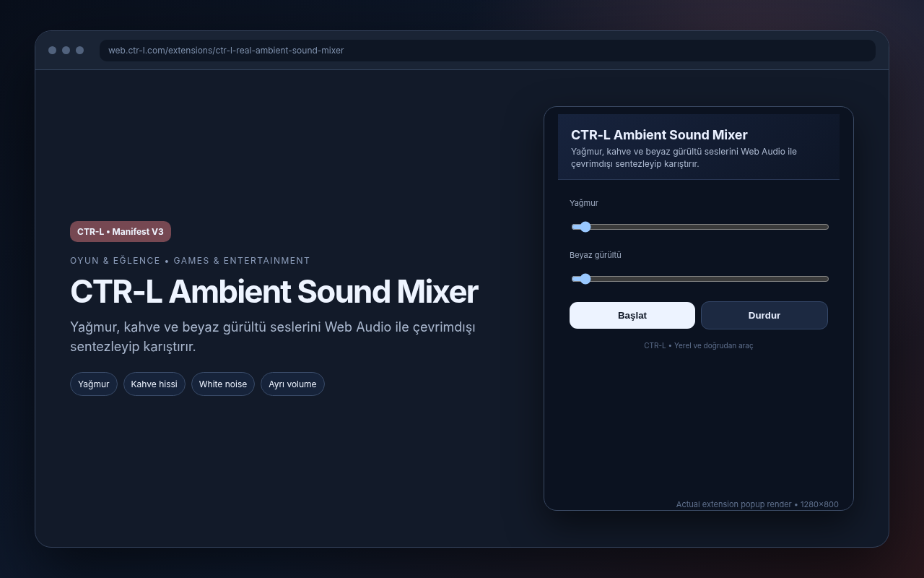Viewport: 924px width, 578px height.
Task: Click the OYUN & EĞLENCE category text
Action: [190, 261]
